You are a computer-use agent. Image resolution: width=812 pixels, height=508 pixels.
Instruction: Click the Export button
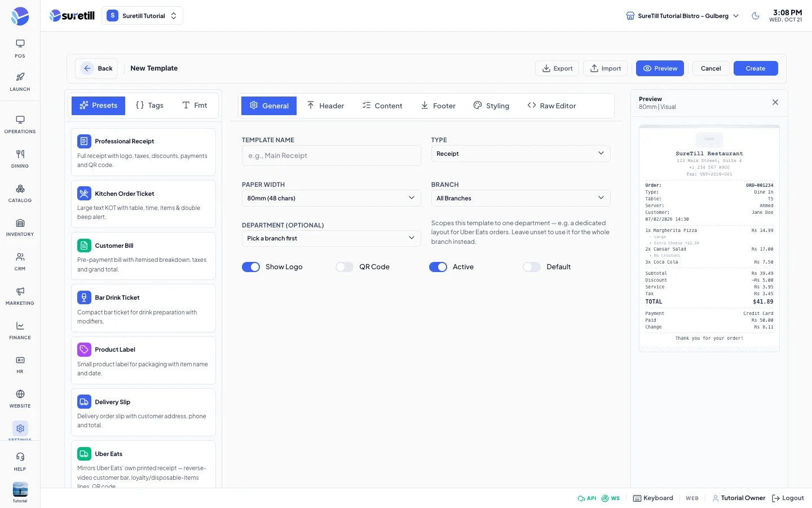[557, 68]
